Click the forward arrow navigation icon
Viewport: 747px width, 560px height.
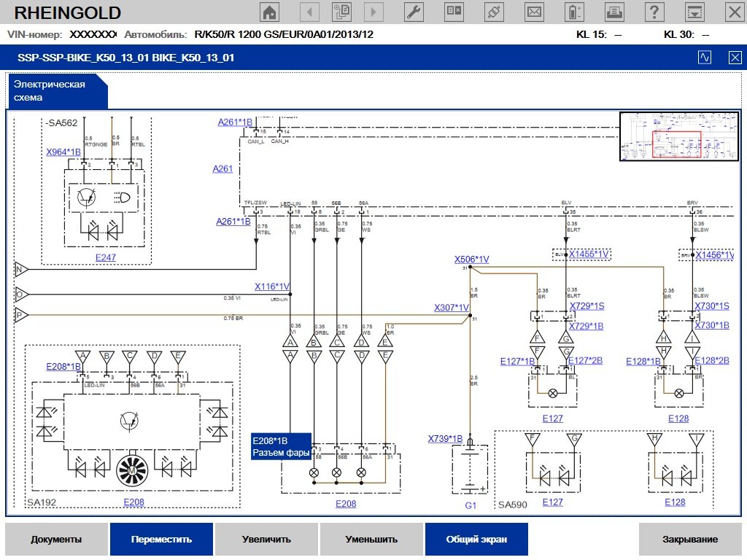point(374,12)
